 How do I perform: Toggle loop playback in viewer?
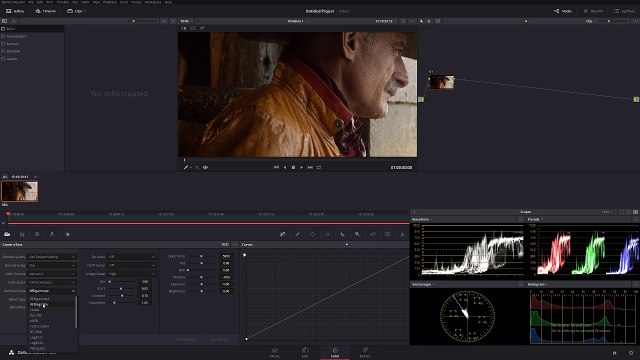[319, 167]
